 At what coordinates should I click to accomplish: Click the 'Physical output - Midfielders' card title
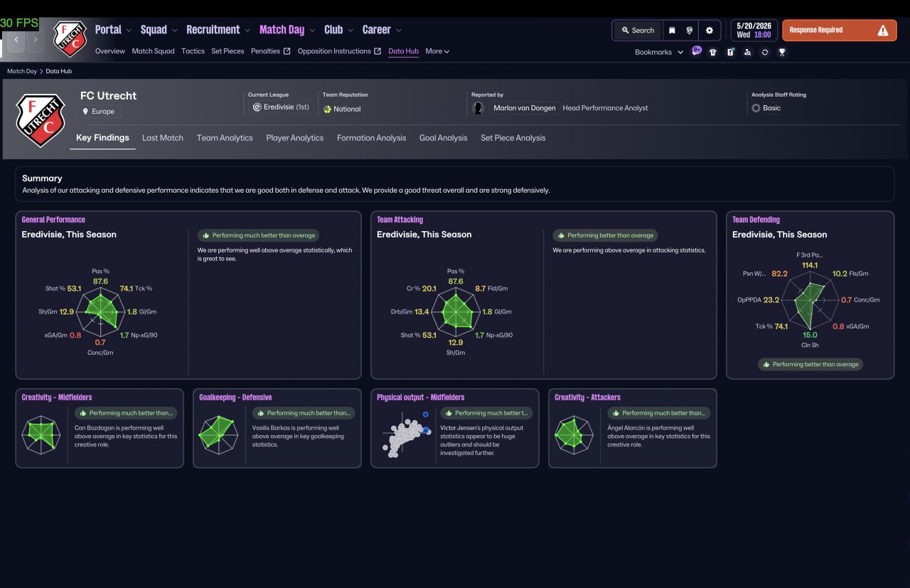pos(421,397)
